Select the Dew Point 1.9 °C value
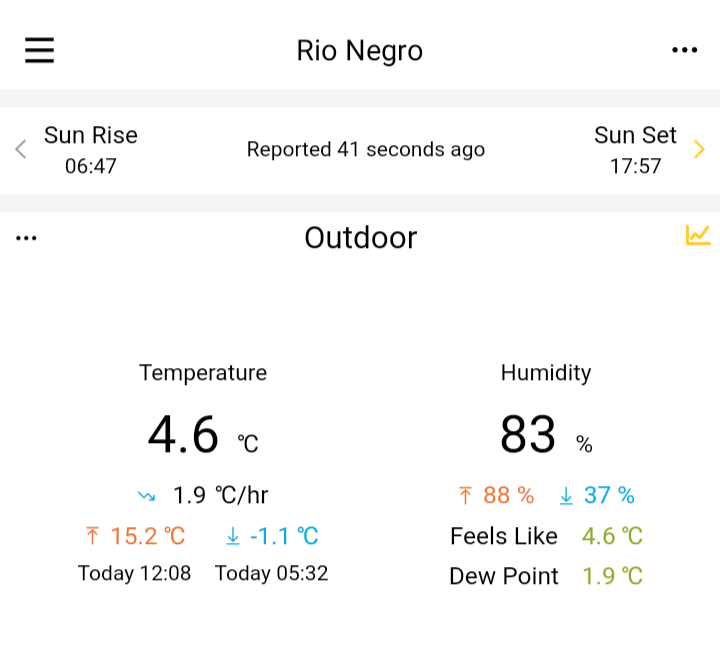 (612, 576)
